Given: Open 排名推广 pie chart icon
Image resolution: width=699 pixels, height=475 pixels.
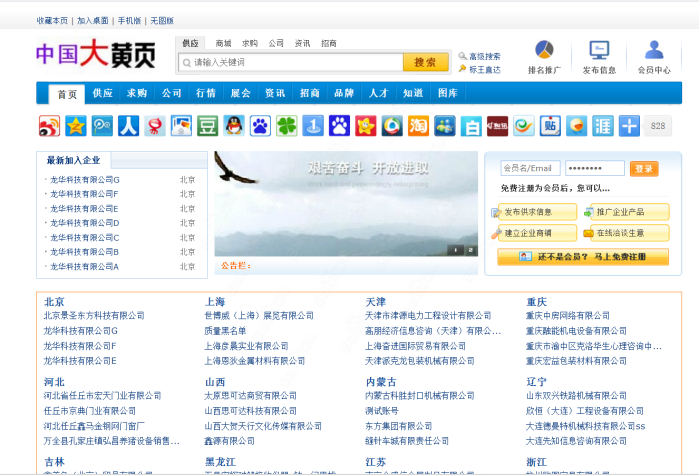Looking at the screenshot, I should tap(544, 49).
